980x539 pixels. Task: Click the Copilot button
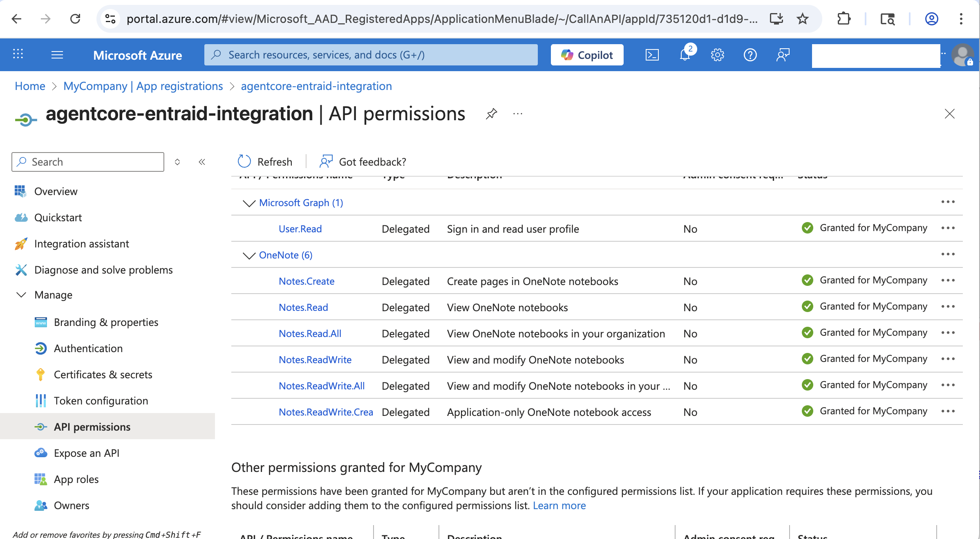pos(587,55)
